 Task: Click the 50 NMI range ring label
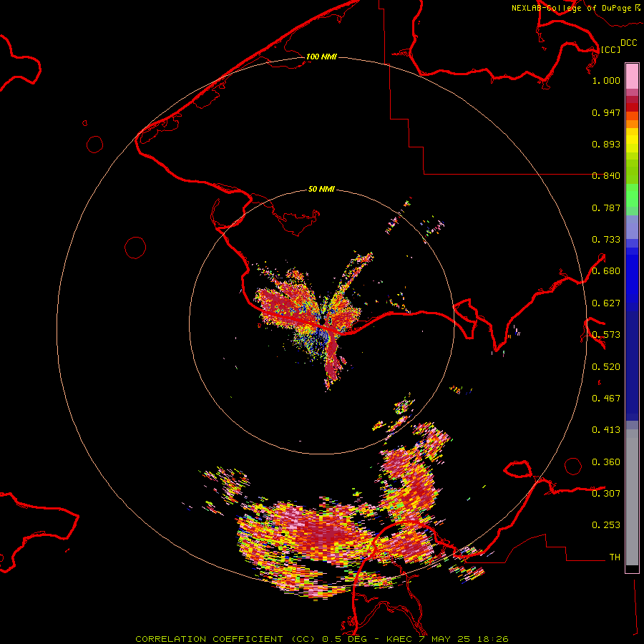click(x=321, y=189)
